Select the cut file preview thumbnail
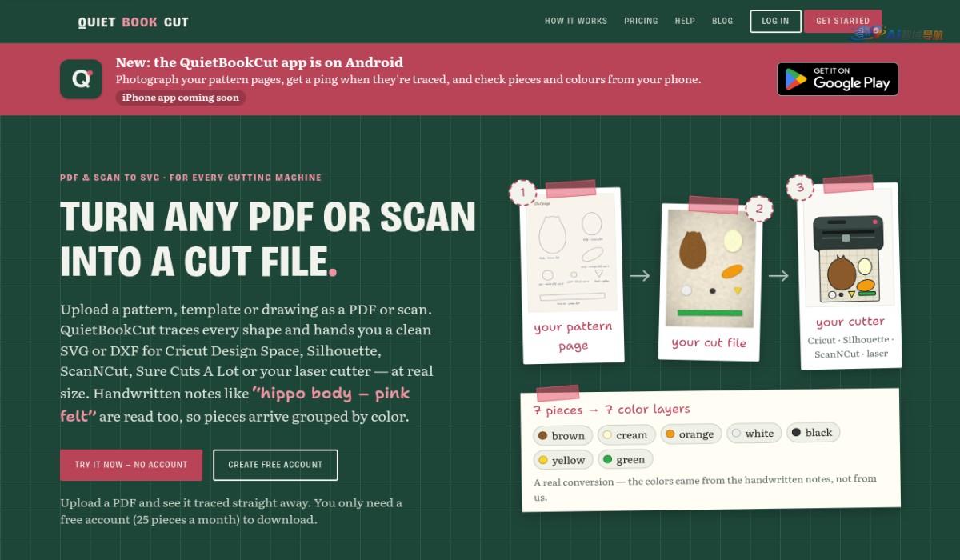960x560 pixels. [x=710, y=269]
